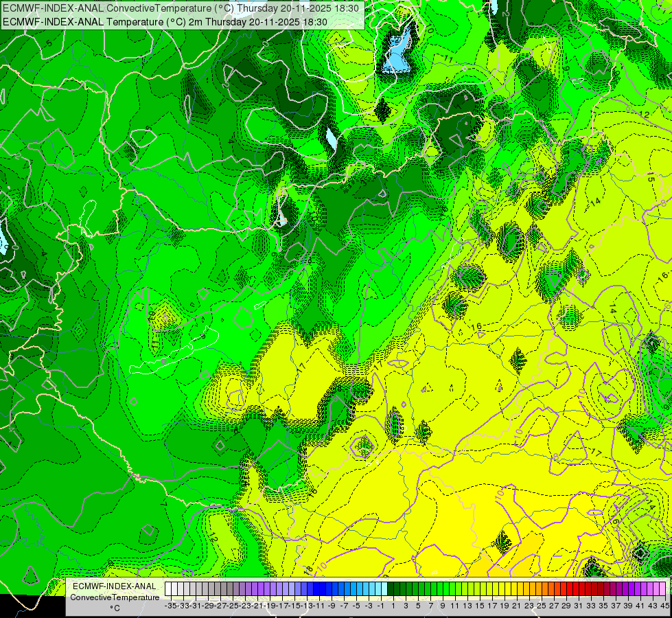Click the legend scale value 45

(664, 606)
